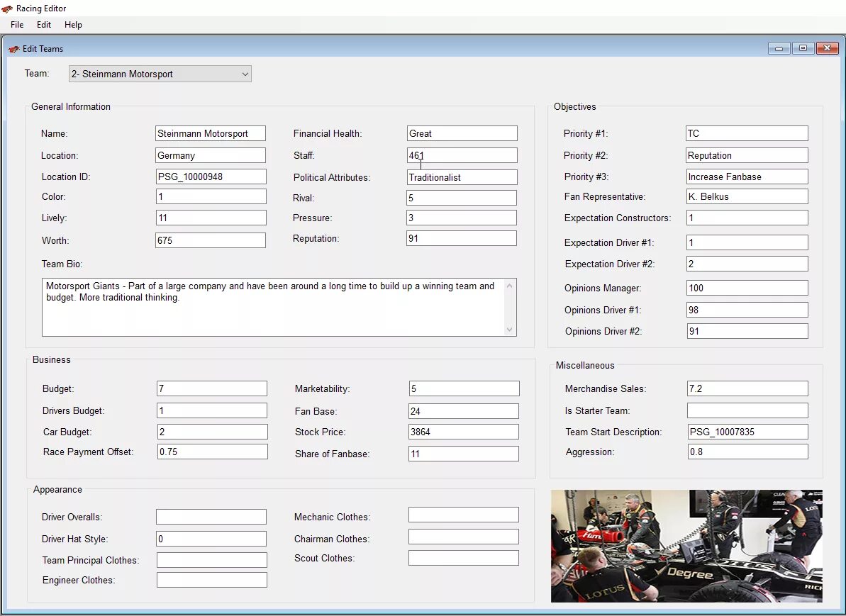Select the Stock Price field showing 3864
The height and width of the screenshot is (616, 846).
(463, 431)
